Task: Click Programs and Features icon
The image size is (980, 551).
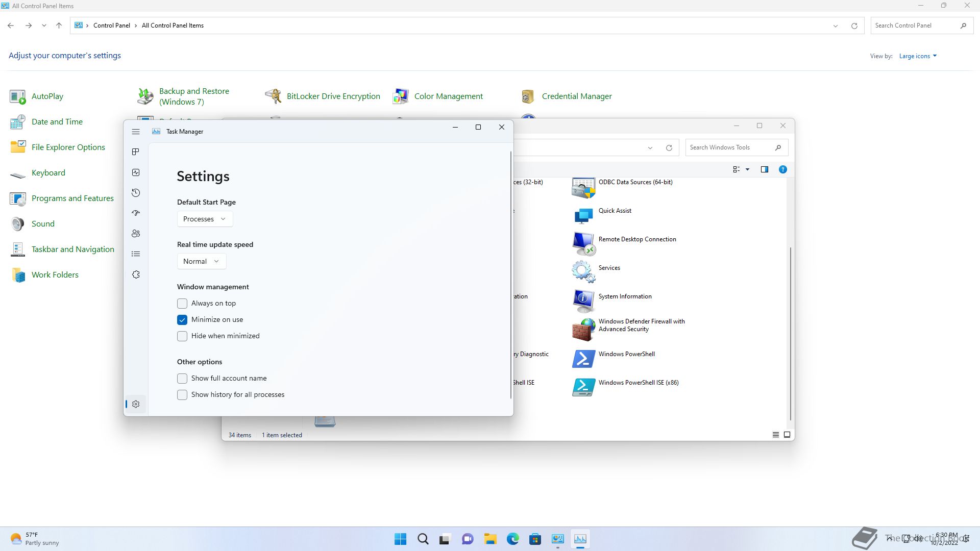Action: 18,198
